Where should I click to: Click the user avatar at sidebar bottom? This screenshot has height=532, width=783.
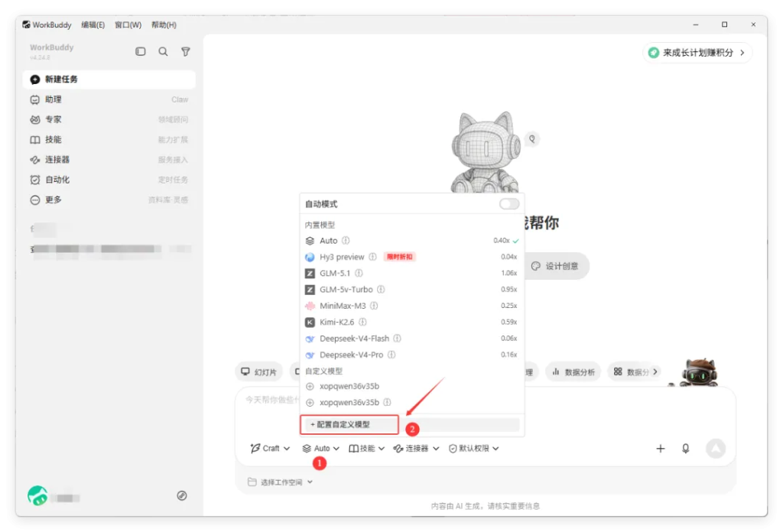click(x=37, y=495)
